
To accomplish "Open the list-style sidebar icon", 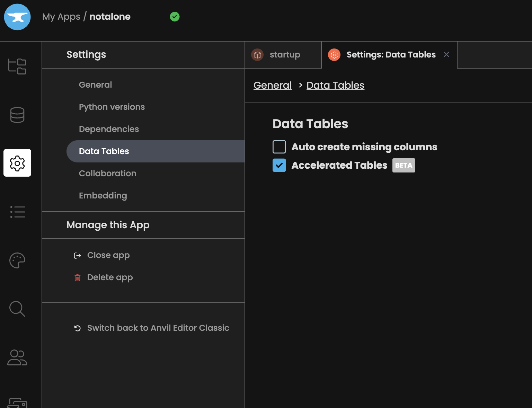I will tap(17, 212).
